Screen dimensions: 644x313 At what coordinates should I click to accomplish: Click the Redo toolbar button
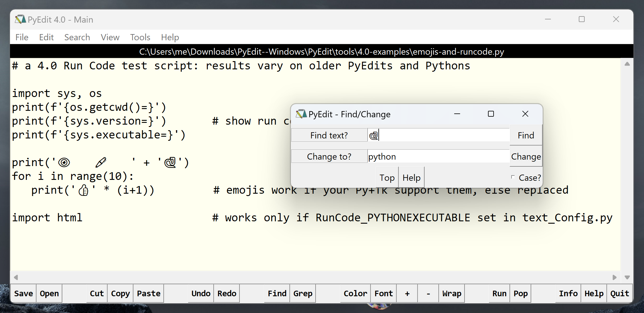(x=227, y=293)
